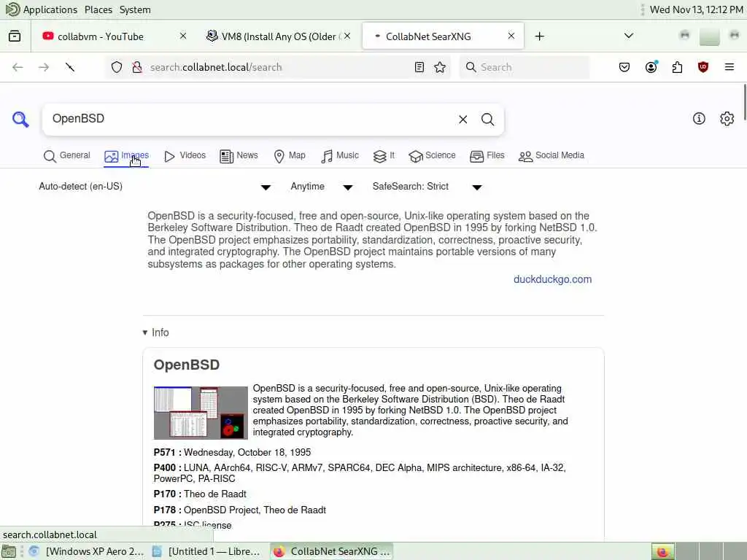Open Pocket save icon
The height and width of the screenshot is (560, 747).
(x=624, y=67)
